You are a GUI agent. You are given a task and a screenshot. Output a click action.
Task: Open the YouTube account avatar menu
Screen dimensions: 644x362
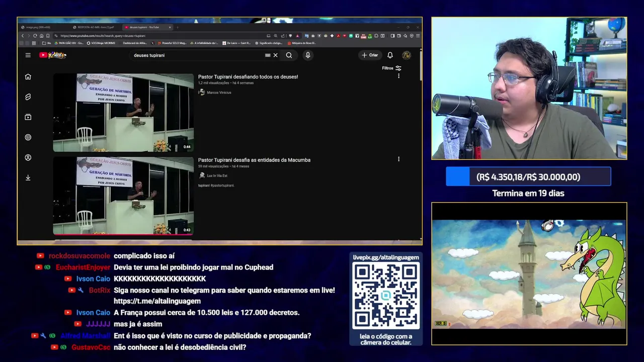pos(407,55)
